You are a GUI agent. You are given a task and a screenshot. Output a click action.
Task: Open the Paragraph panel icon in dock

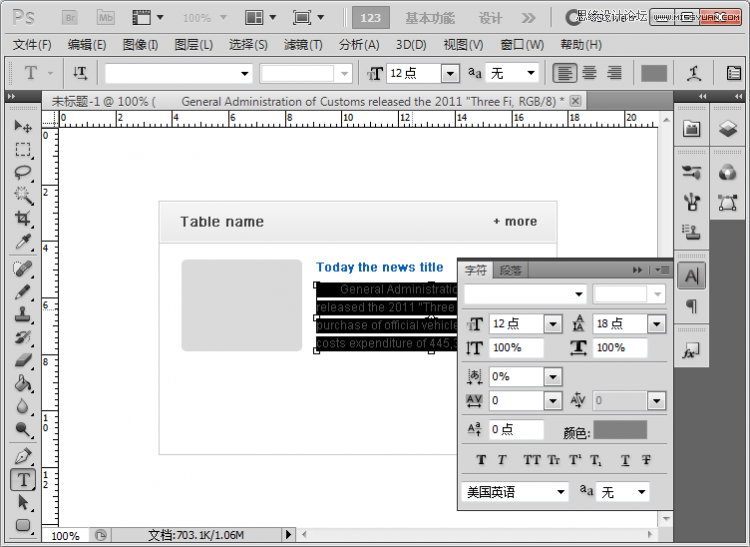(691, 306)
